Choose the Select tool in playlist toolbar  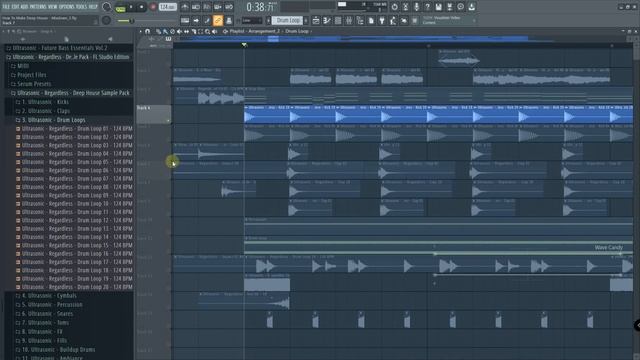[200, 31]
